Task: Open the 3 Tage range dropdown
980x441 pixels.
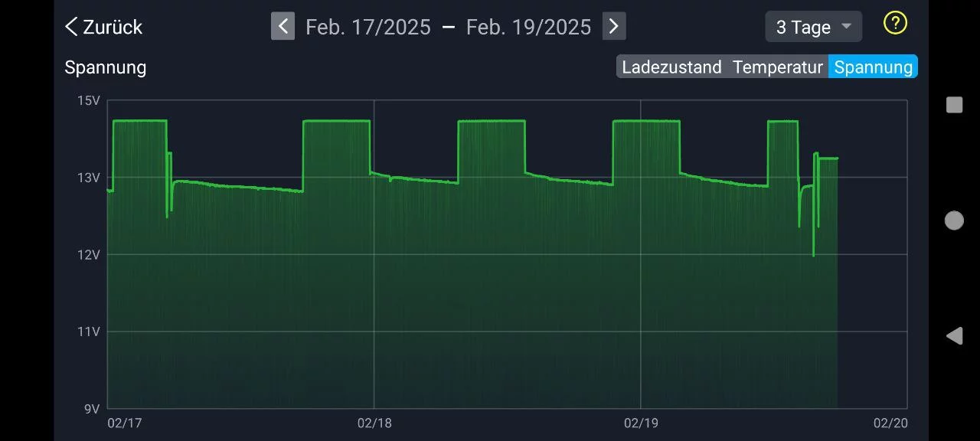Action: (813, 27)
